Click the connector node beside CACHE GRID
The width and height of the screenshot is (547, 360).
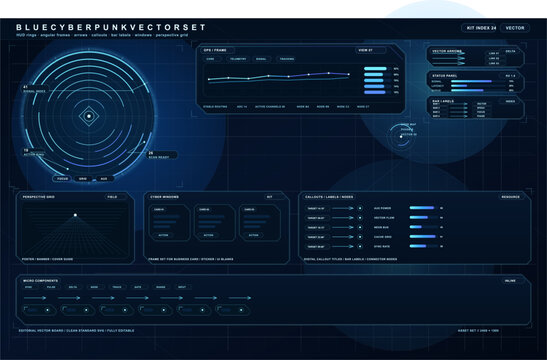pos(360,237)
